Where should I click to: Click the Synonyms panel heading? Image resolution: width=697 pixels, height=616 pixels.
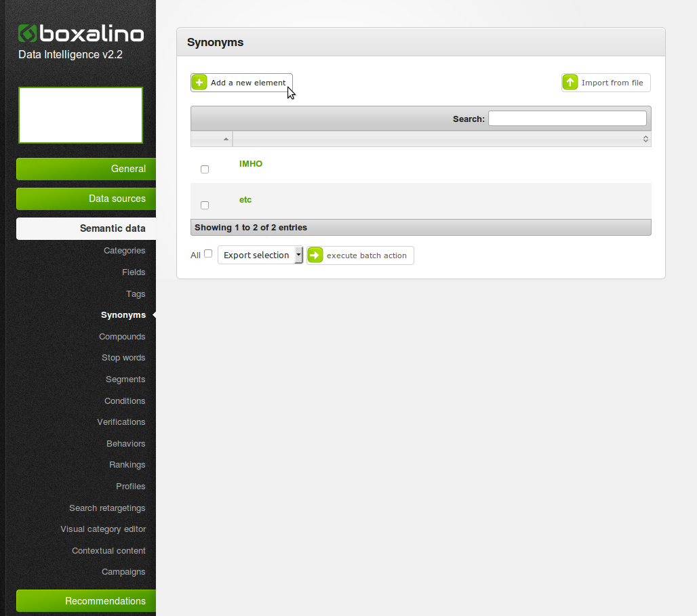tap(215, 42)
